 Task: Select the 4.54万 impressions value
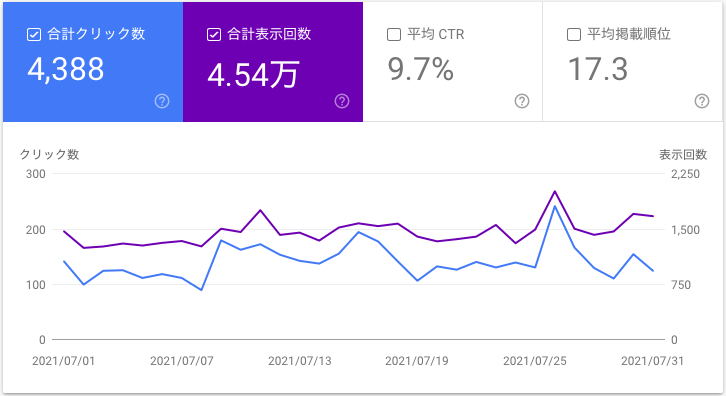click(x=253, y=75)
